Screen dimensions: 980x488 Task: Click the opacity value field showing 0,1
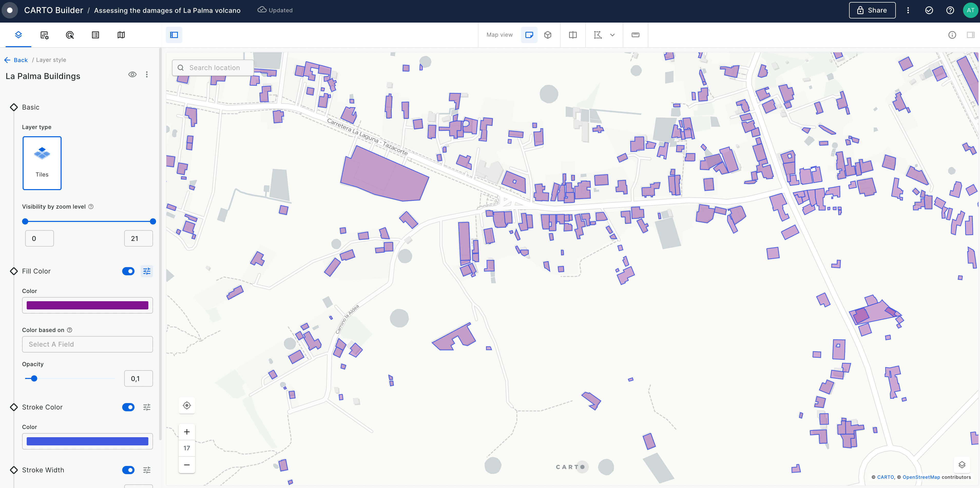tap(139, 378)
